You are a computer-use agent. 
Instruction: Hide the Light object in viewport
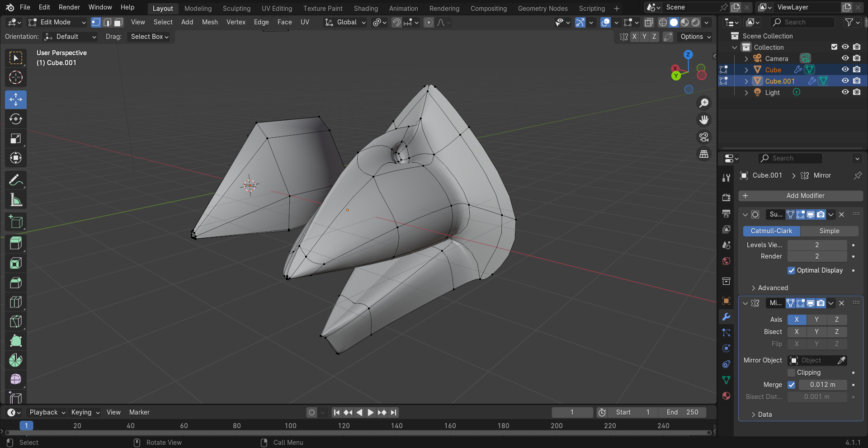(x=845, y=92)
